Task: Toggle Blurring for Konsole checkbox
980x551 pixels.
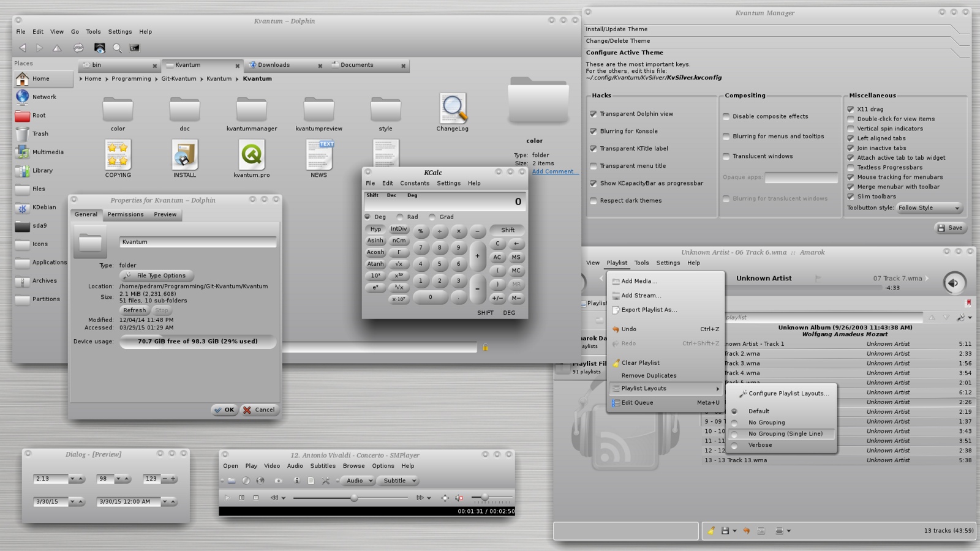Action: (x=593, y=131)
